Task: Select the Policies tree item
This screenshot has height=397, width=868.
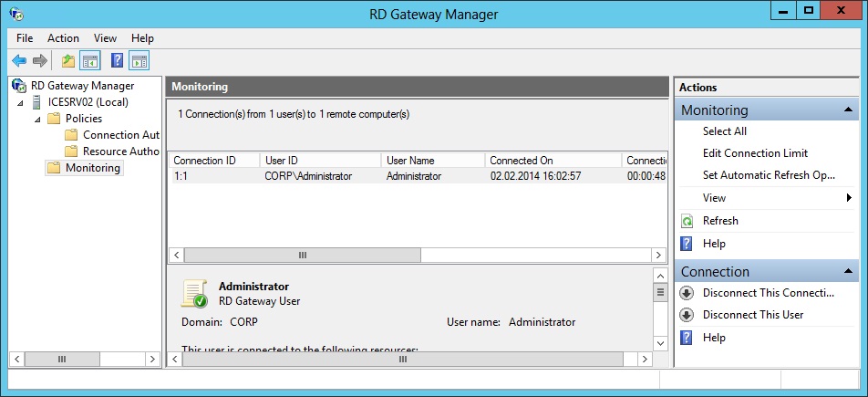Action: coord(84,118)
